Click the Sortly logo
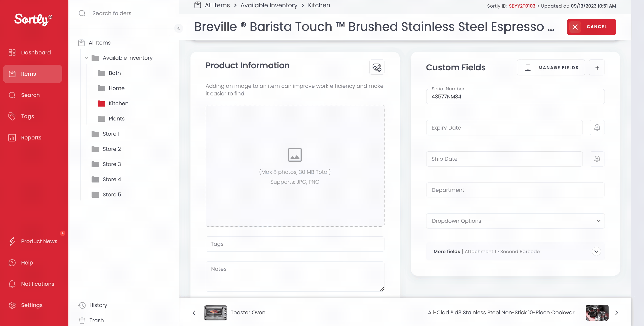 33,19
